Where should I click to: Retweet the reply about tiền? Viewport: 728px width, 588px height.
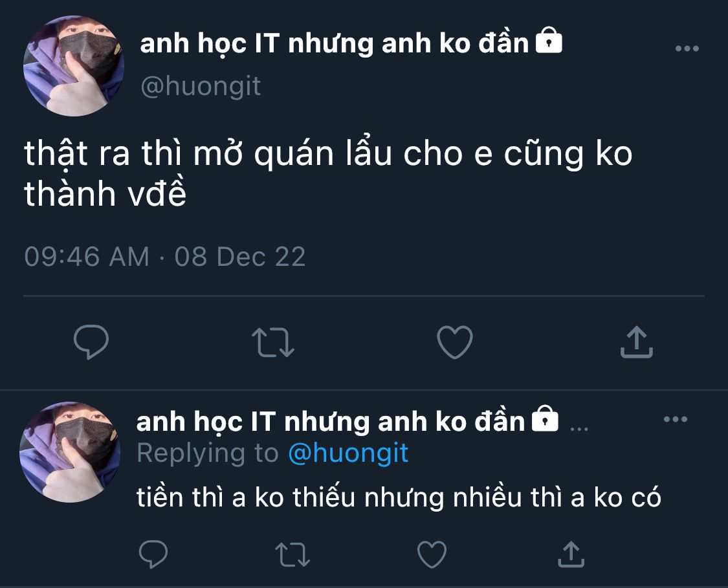[x=292, y=554]
